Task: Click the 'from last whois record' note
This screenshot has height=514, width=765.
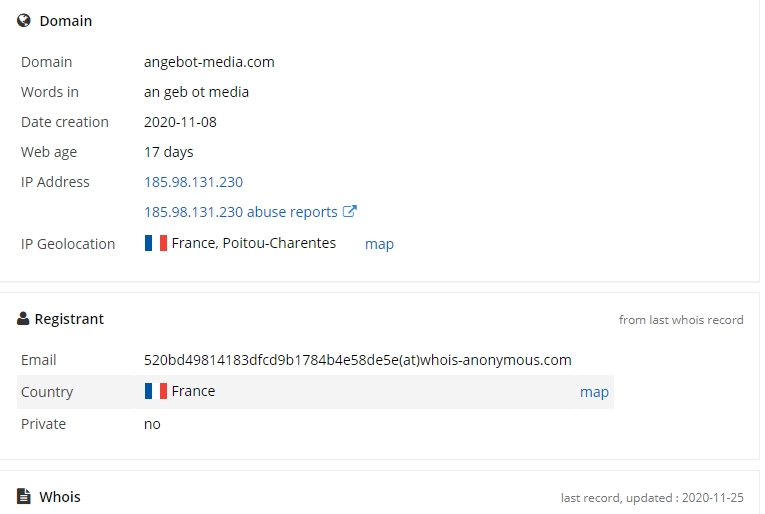Action: [x=681, y=320]
